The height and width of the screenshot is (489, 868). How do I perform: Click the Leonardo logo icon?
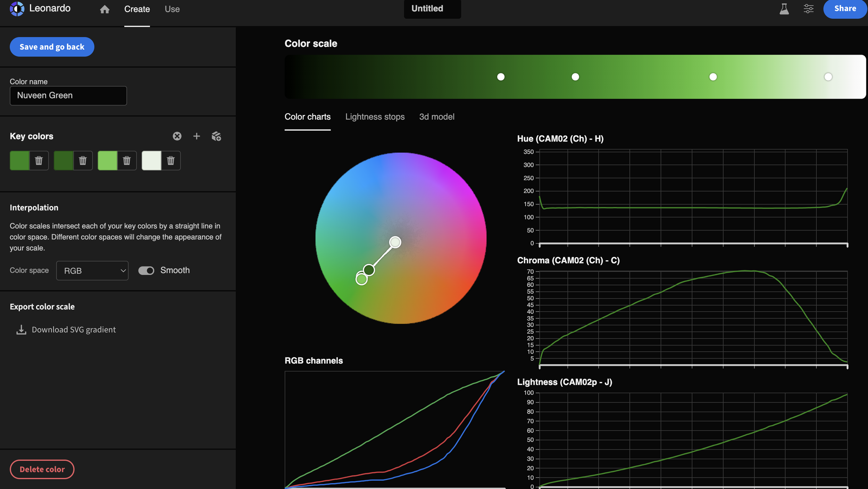click(x=17, y=9)
